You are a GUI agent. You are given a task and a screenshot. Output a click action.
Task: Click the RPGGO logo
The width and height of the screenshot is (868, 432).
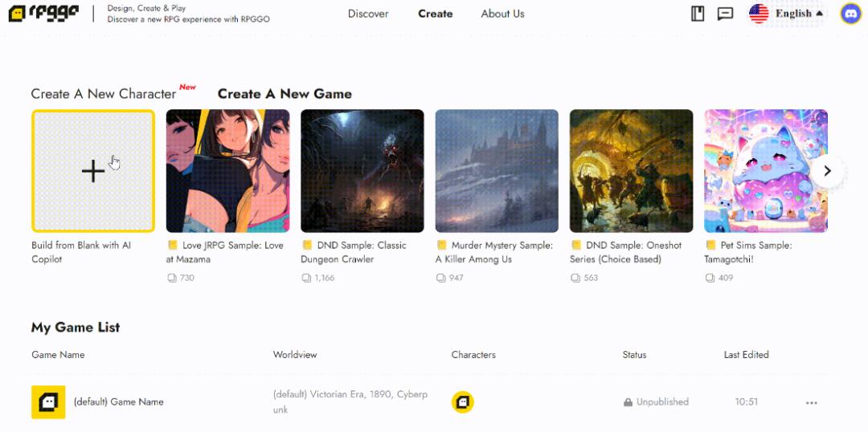pyautogui.click(x=43, y=14)
